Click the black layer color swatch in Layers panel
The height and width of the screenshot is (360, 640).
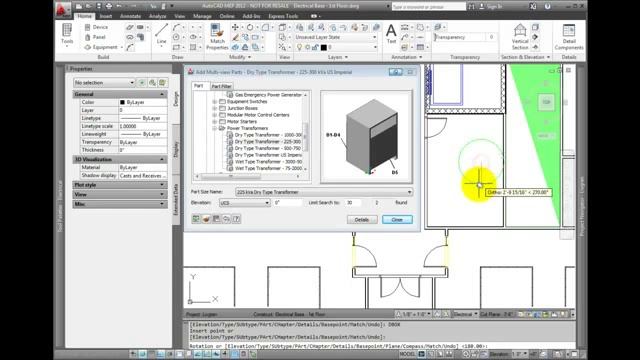coord(324,48)
